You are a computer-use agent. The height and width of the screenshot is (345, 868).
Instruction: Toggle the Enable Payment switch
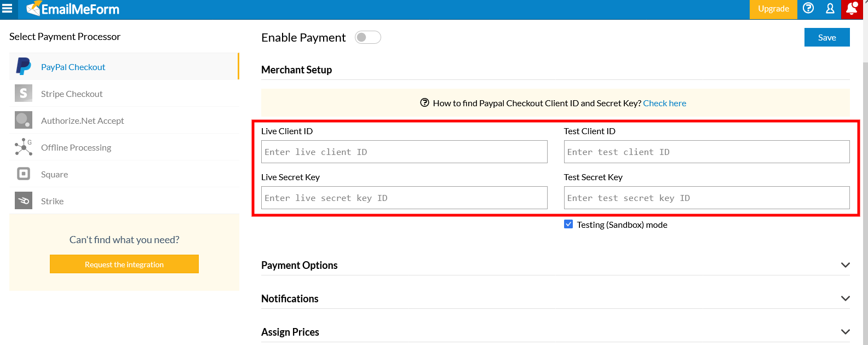pos(368,37)
